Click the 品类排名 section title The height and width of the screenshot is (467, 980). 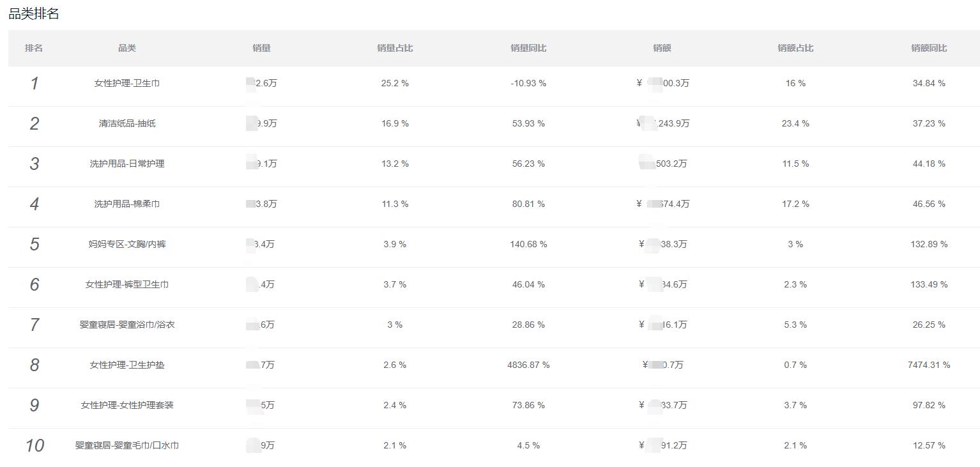point(34,14)
